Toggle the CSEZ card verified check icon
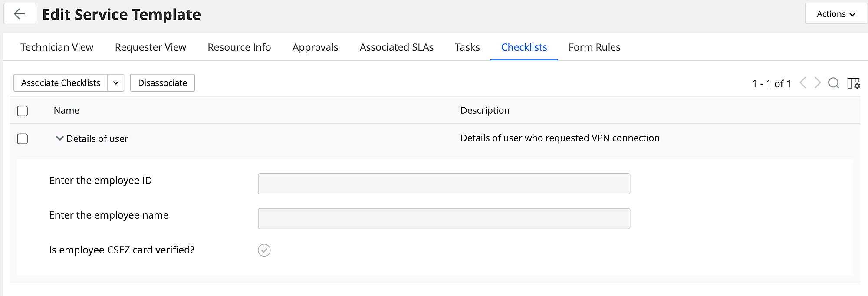This screenshot has height=296, width=868. click(x=264, y=250)
